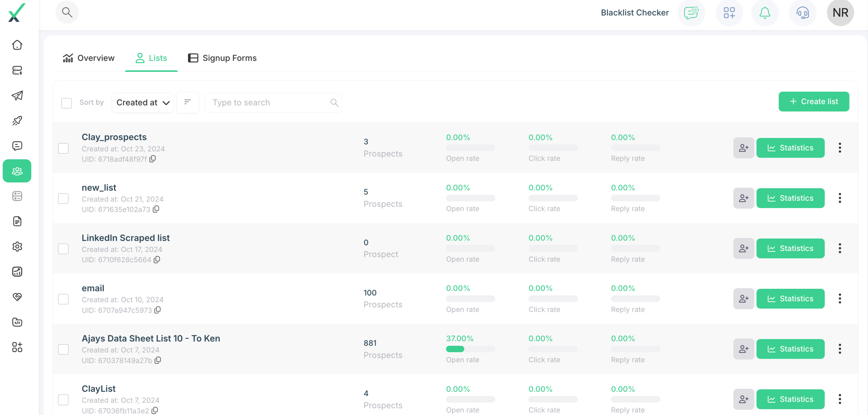868x415 pixels.
Task: Tick the checkbox beside LinkedIn Scraped list
Action: tap(63, 249)
